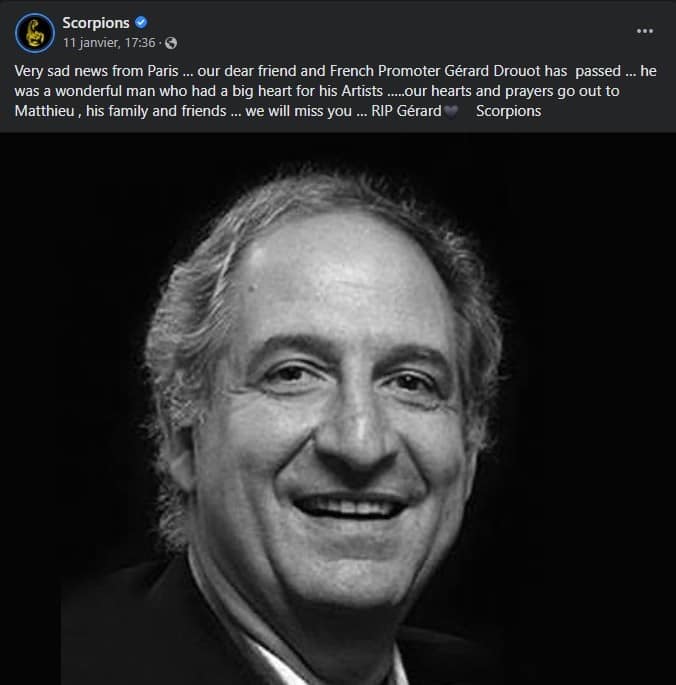Click the blue verified badge beside Scorpions
This screenshot has height=685, width=676.
click(x=141, y=22)
